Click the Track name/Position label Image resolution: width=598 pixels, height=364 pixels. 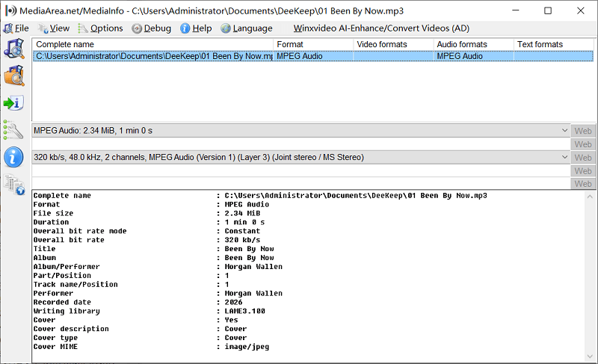[75, 284]
